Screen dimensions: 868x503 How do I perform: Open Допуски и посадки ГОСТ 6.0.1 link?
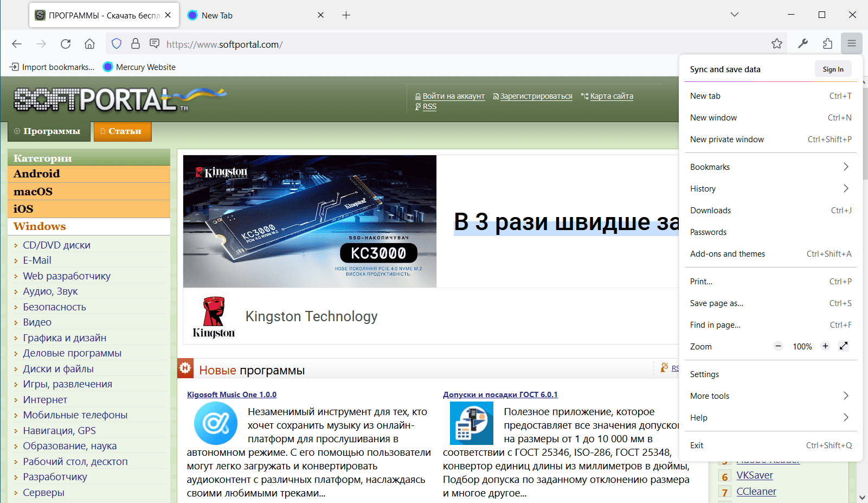pyautogui.click(x=500, y=394)
